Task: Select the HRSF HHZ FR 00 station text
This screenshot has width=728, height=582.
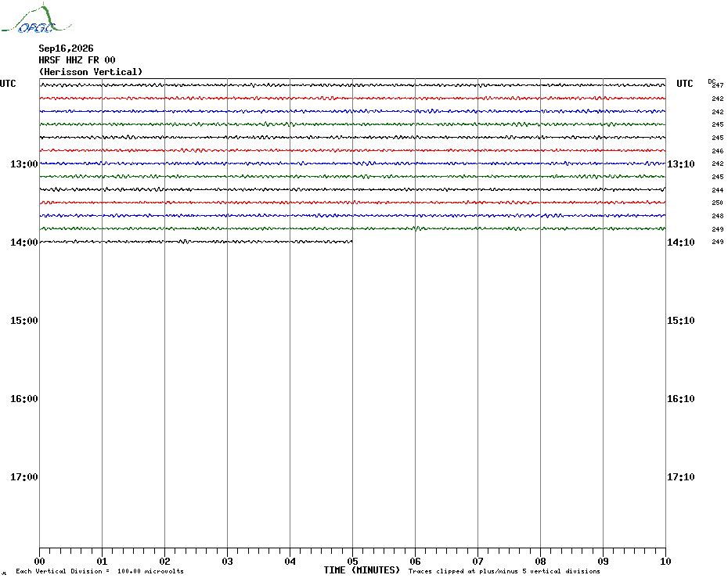Action: [77, 60]
